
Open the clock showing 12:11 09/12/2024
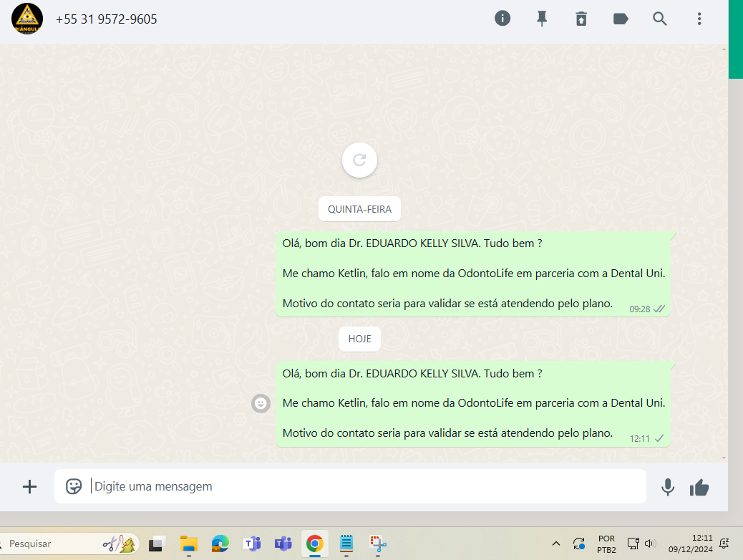691,544
